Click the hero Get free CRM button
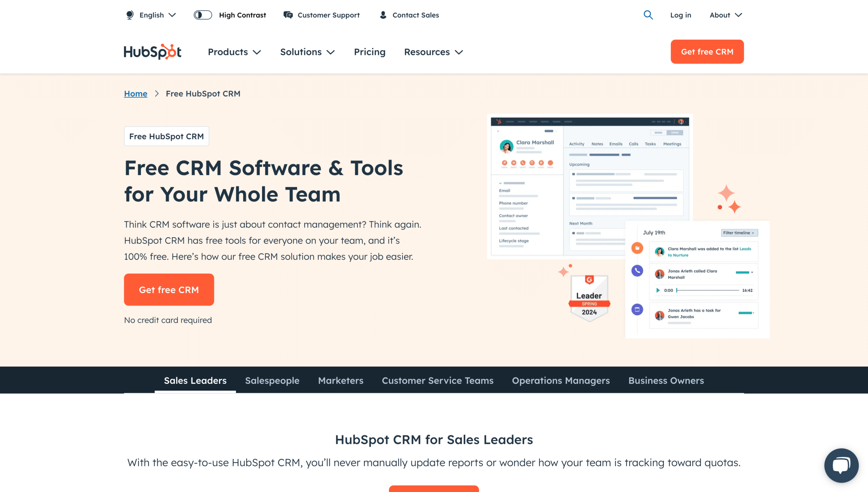Image resolution: width=868 pixels, height=492 pixels. tap(169, 290)
